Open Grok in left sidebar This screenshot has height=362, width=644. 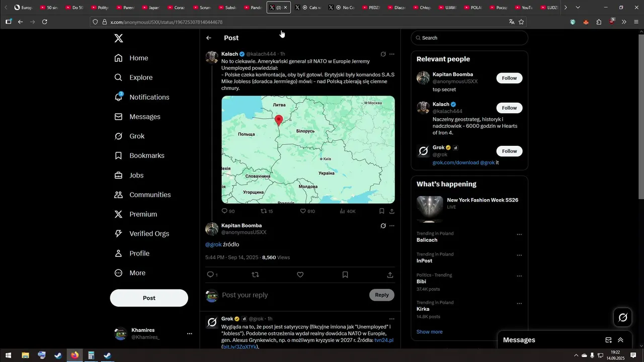129,136
